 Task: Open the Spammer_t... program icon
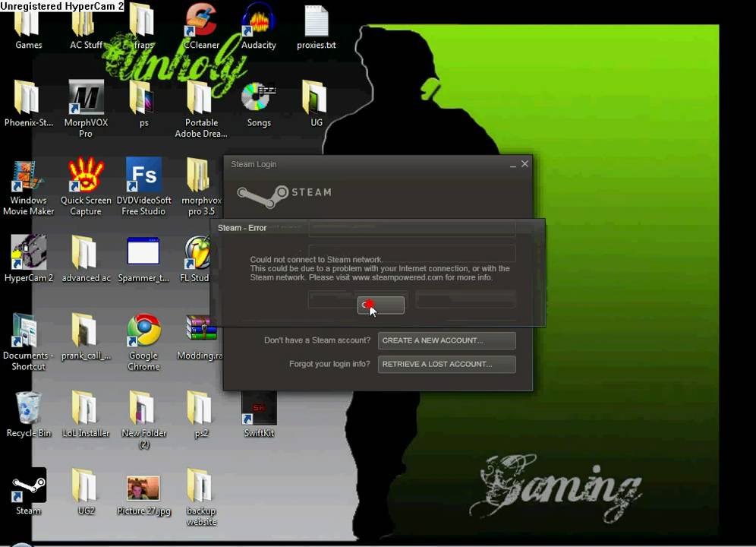point(143,259)
